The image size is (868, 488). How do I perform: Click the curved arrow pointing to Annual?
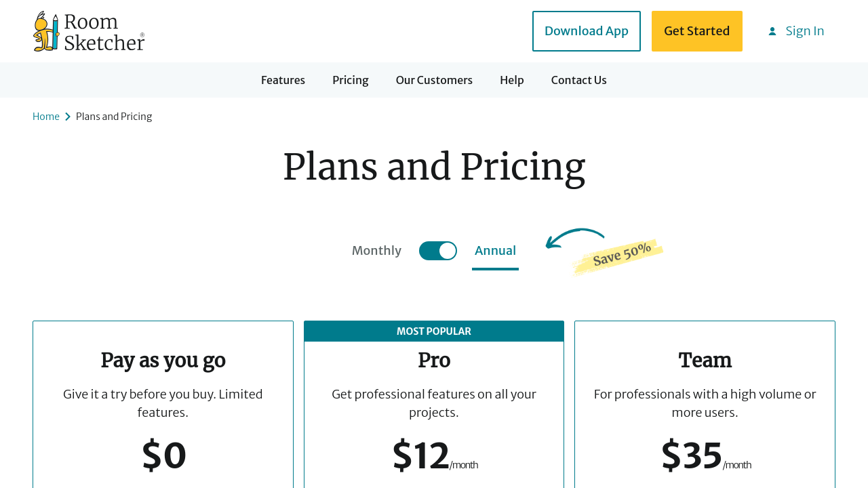pos(573,238)
